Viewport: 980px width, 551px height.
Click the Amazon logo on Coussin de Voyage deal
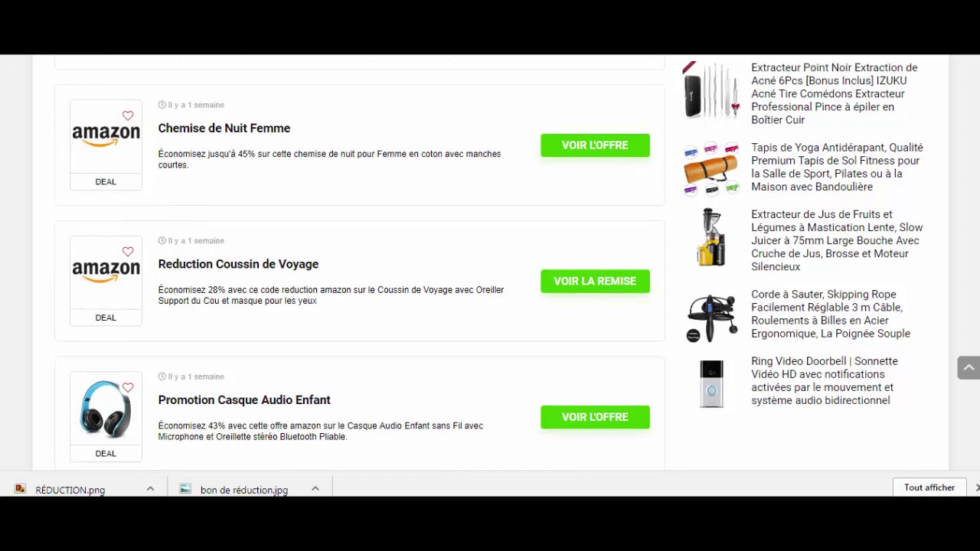coord(106,272)
